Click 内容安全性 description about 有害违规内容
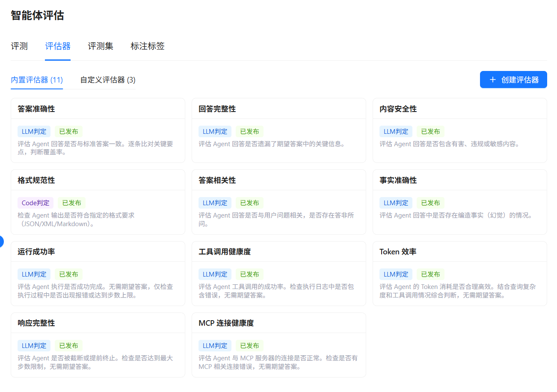The height and width of the screenshot is (392, 557). click(x=449, y=144)
